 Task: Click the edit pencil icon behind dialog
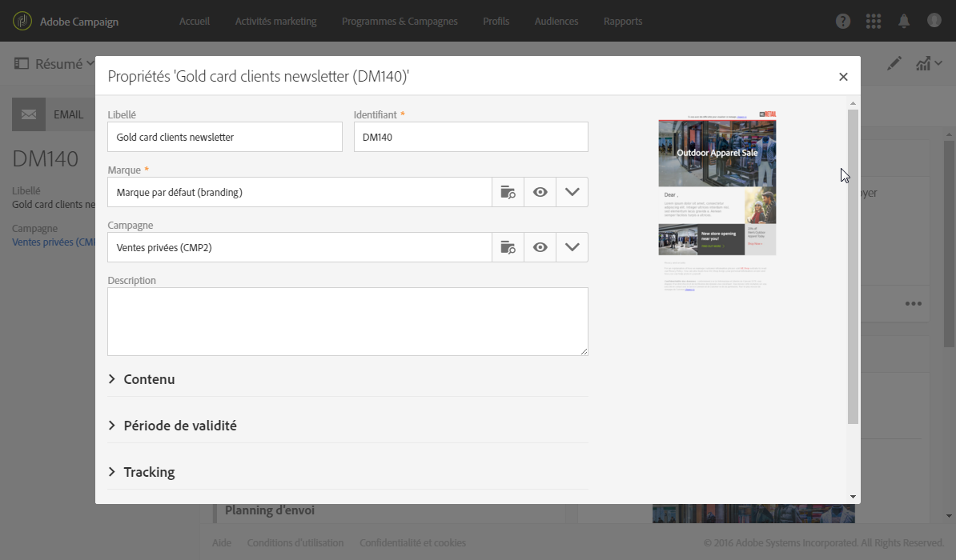(x=894, y=63)
